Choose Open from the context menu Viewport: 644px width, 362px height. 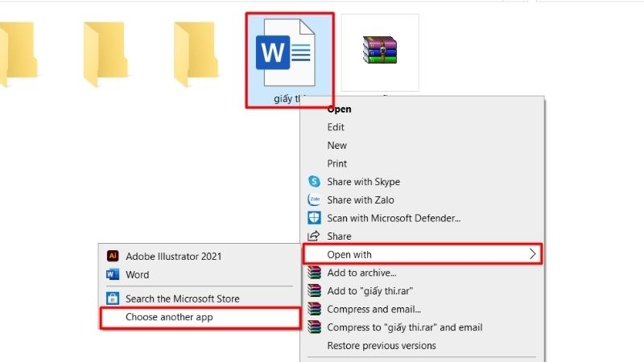point(339,109)
